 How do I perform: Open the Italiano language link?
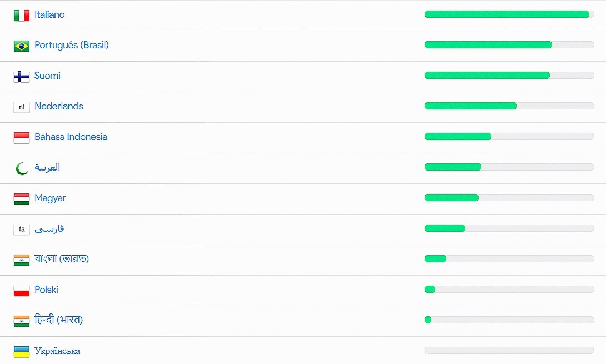49,14
